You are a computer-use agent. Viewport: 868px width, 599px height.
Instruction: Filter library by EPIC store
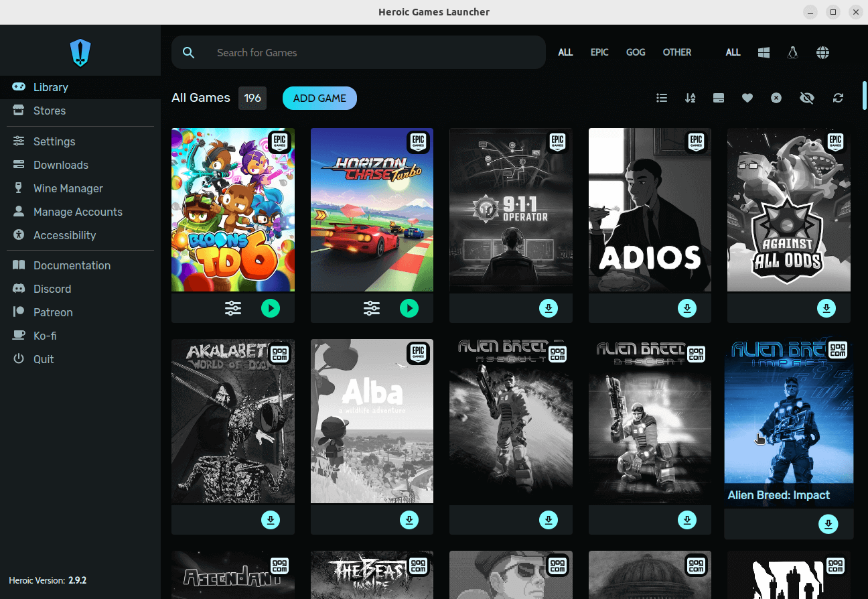599,52
